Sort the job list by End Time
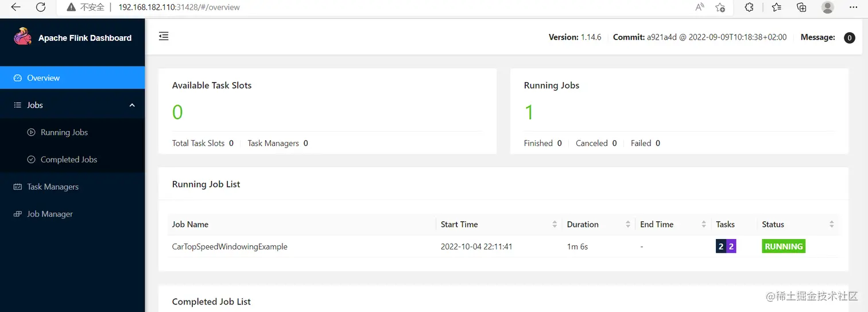This screenshot has height=312, width=868. 704,225
